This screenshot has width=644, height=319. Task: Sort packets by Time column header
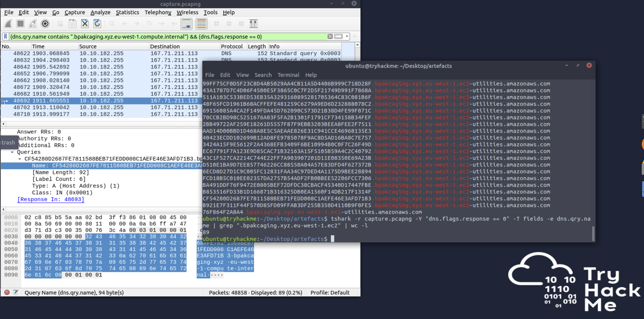click(55, 46)
